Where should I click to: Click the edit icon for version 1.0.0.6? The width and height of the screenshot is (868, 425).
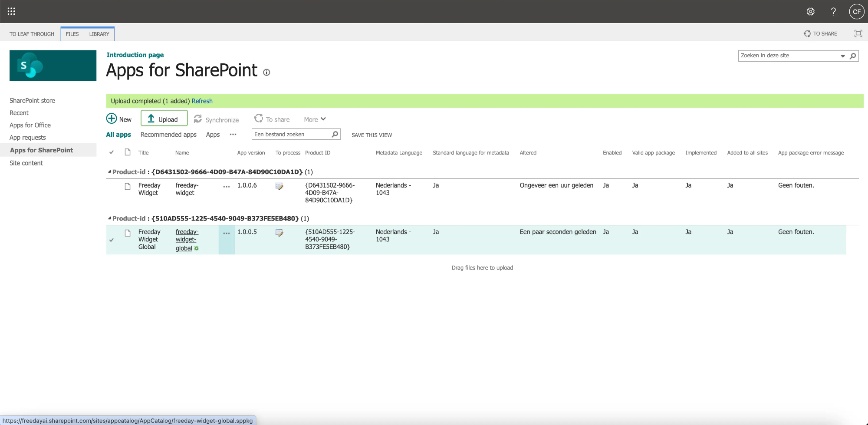point(279,186)
